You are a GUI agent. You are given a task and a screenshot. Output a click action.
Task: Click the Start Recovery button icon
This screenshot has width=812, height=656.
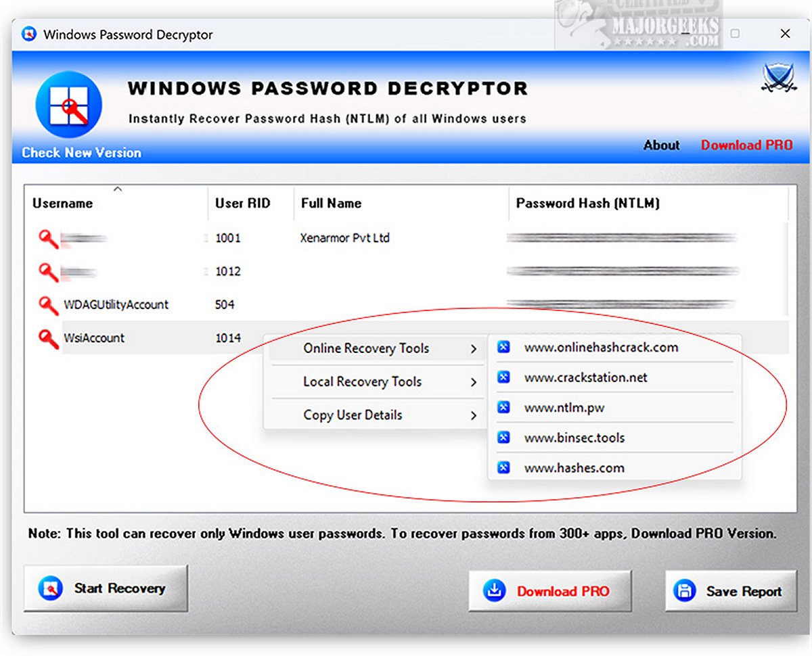51,588
